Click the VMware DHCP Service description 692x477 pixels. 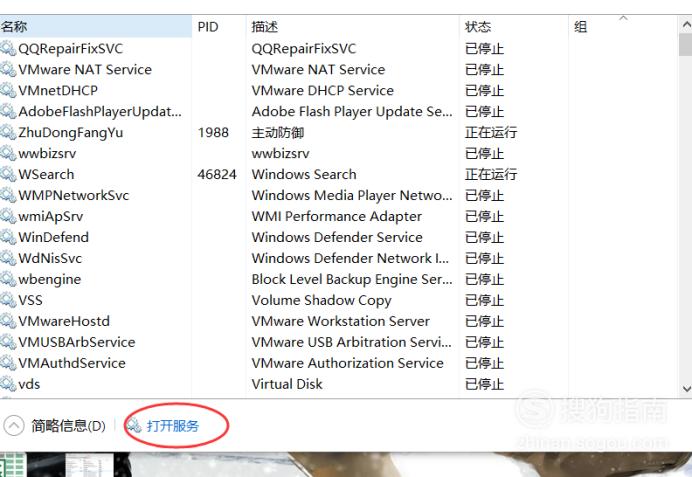click(x=323, y=90)
